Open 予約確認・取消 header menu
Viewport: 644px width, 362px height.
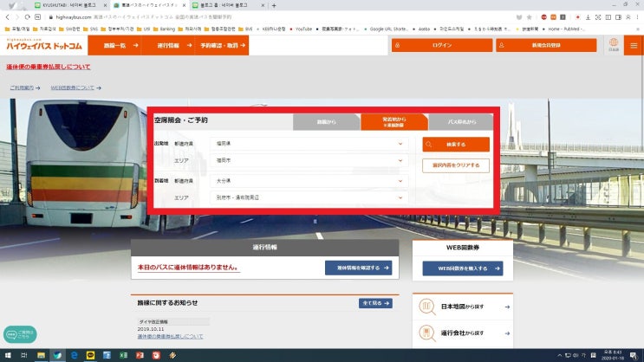click(x=222, y=45)
